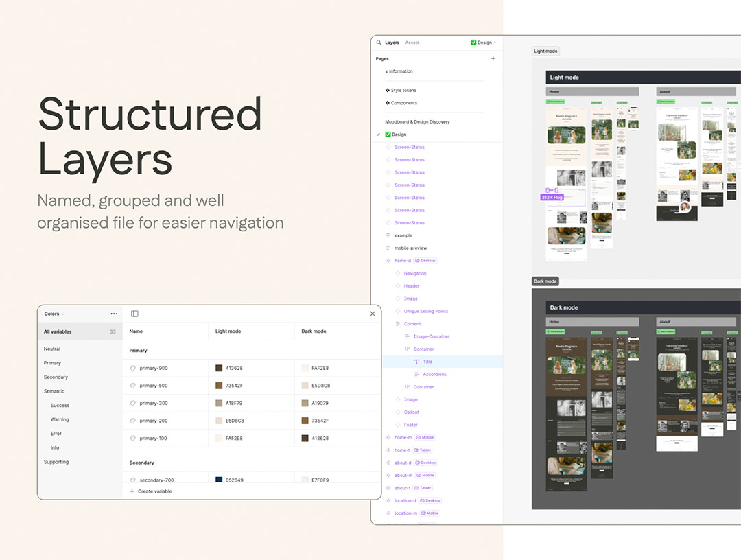Open the three-dot menu beside Colors
741x560 pixels.
114,314
